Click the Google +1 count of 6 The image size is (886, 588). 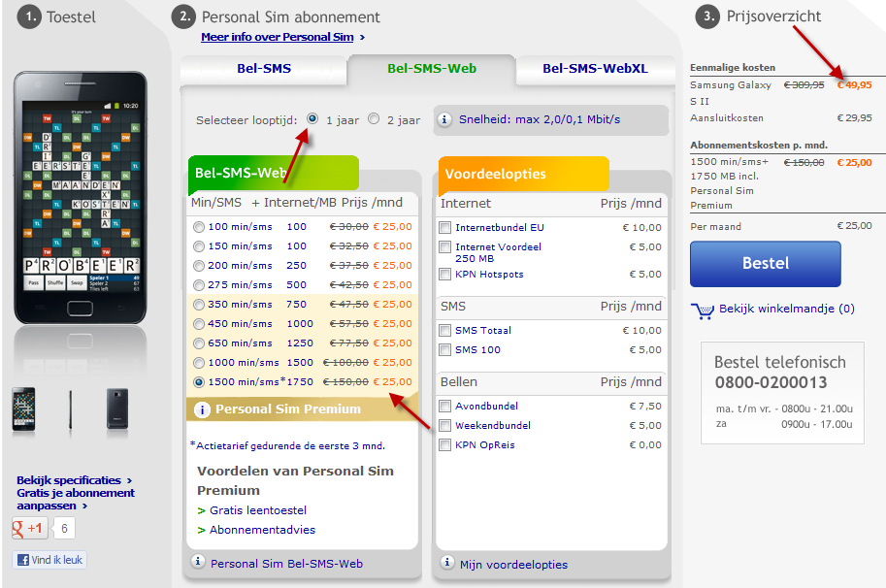64,529
